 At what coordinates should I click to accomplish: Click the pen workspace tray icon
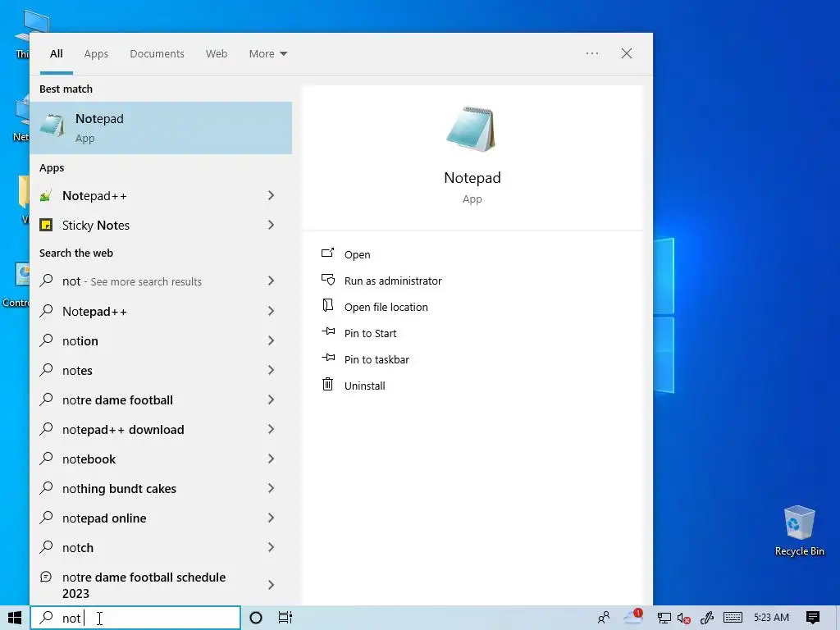pyautogui.click(x=707, y=619)
